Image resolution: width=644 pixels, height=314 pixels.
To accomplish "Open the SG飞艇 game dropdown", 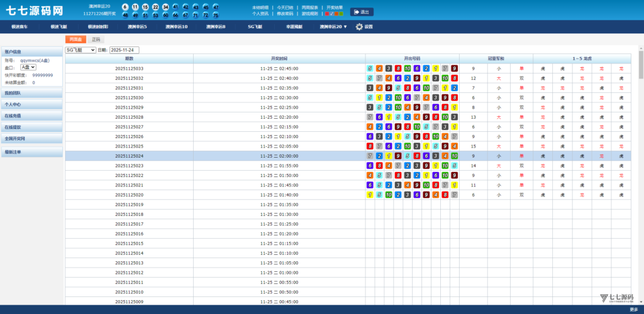I will pos(80,50).
